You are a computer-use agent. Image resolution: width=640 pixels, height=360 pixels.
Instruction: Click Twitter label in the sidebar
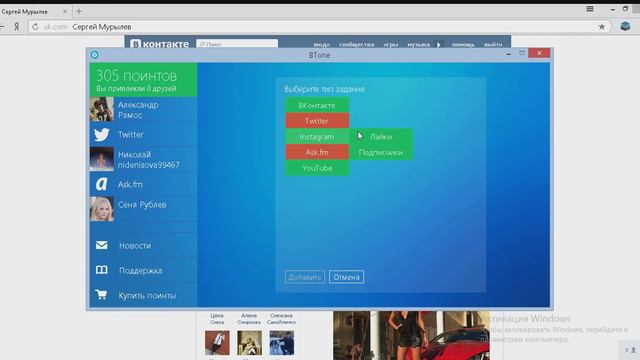pyautogui.click(x=131, y=134)
